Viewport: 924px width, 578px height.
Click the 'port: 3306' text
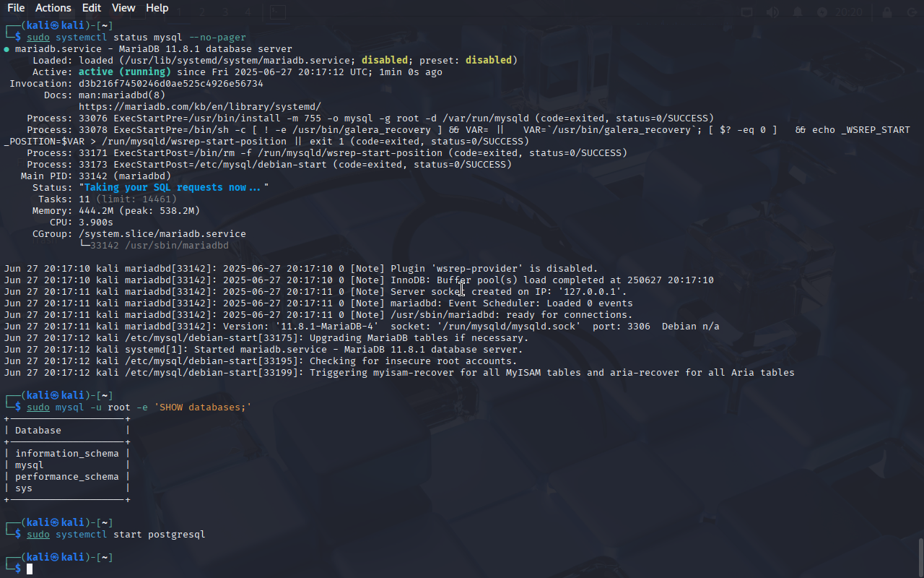point(622,327)
